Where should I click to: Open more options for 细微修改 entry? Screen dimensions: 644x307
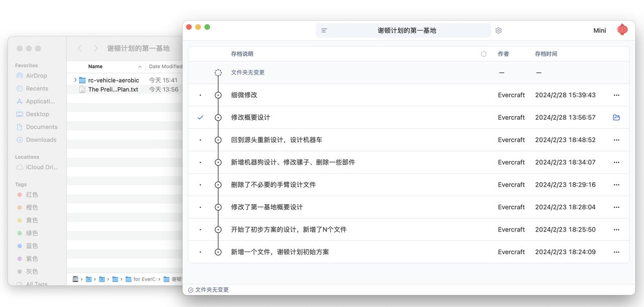tap(616, 95)
